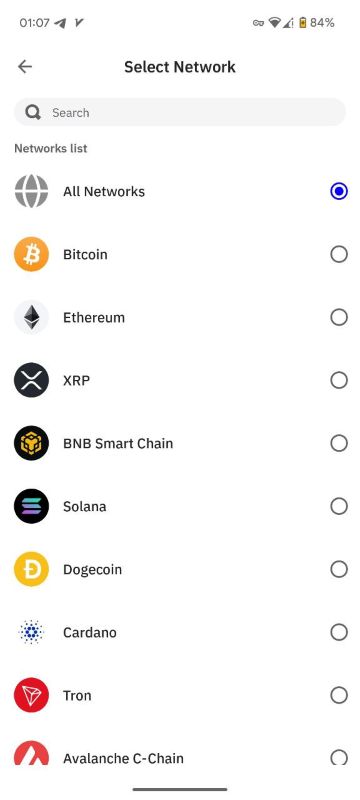Screen dimensions: 360x800
Task: Pick the Dogecoin network label
Action: [92, 569]
